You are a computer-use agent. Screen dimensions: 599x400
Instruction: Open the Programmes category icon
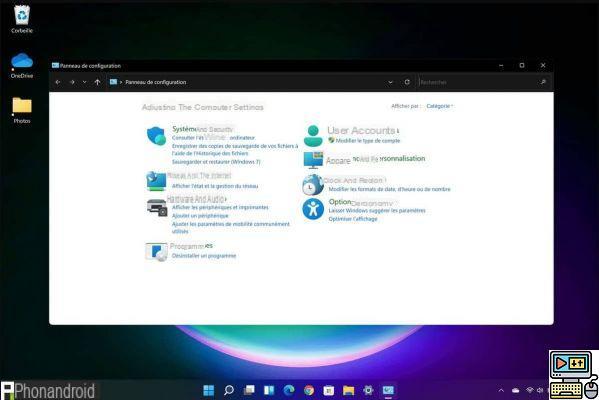(x=156, y=252)
